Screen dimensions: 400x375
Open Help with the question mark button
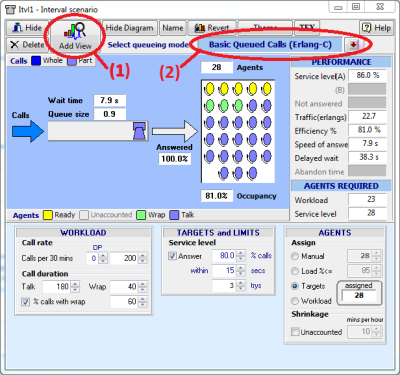(376, 28)
